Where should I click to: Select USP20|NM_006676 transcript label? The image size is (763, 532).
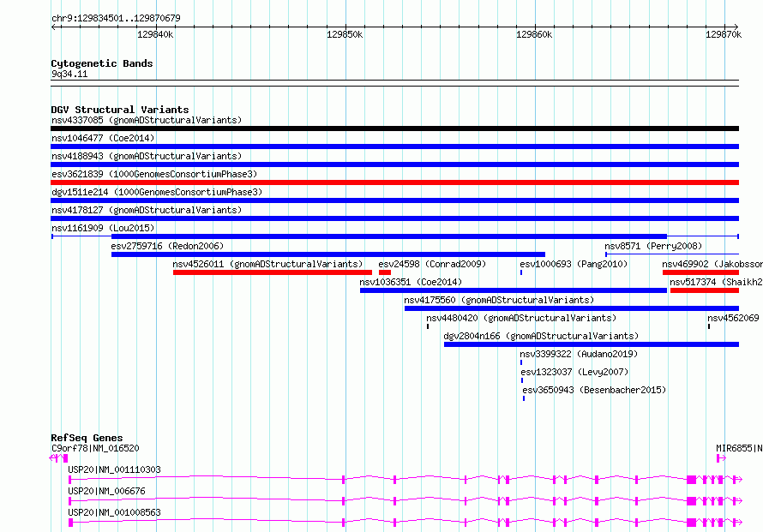(x=106, y=491)
